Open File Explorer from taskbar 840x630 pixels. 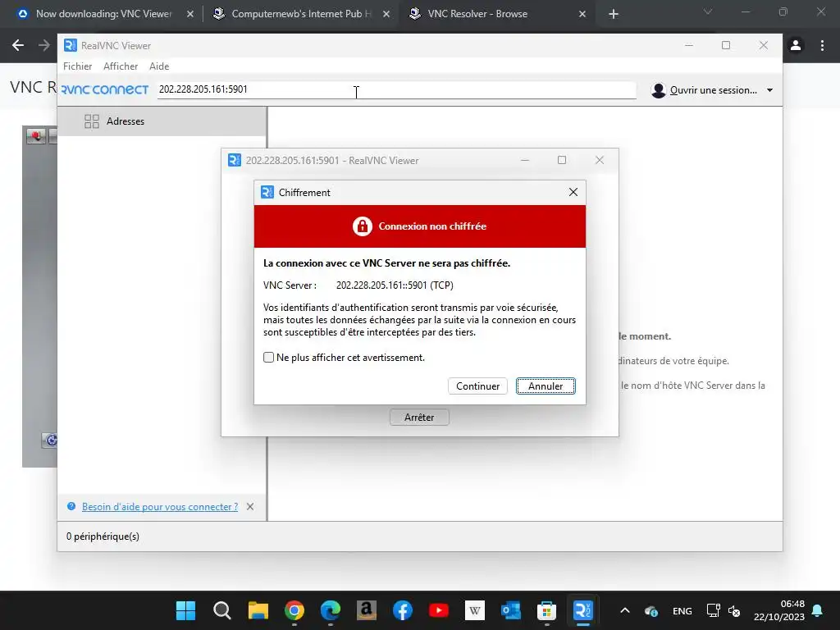[x=258, y=610]
